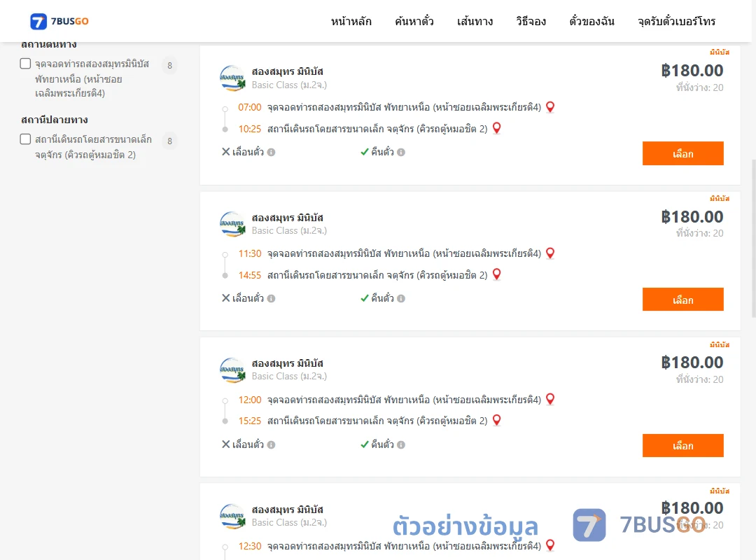Click the 7BUSGO logo in header
The image size is (756, 560).
[x=59, y=21]
